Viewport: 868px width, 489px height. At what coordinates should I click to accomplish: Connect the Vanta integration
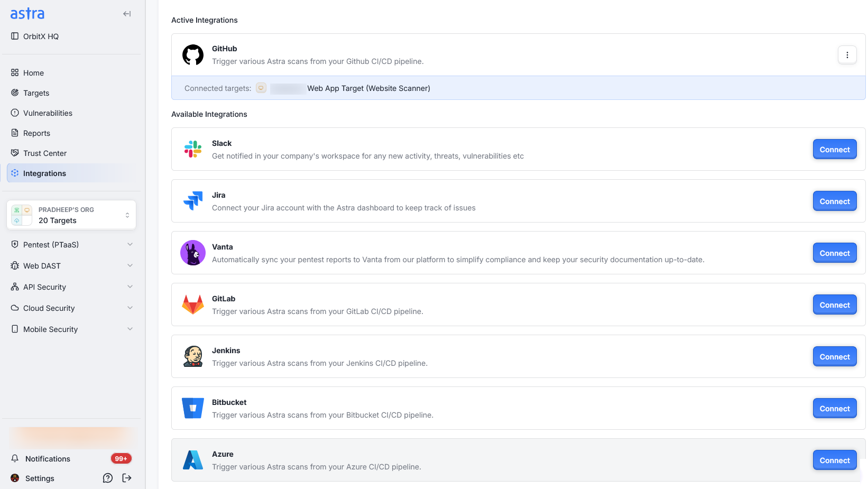click(x=835, y=253)
